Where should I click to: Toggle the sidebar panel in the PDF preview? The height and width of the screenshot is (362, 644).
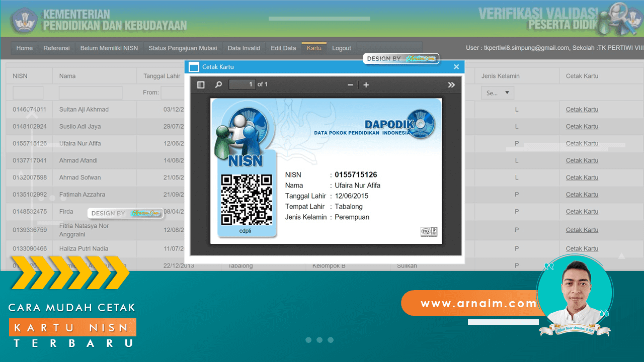tap(200, 84)
